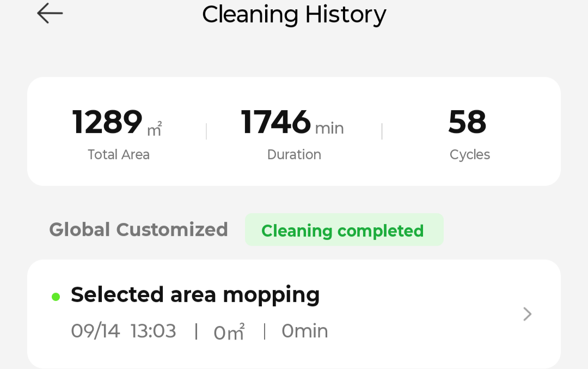Tap the 1289 total area figure
Image resolution: width=588 pixels, height=369 pixels.
click(107, 122)
